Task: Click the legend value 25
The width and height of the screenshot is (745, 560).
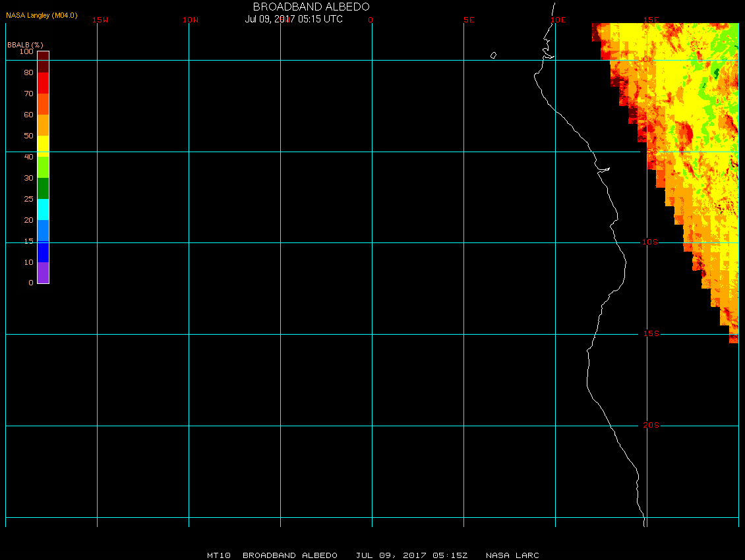Action: 29,199
